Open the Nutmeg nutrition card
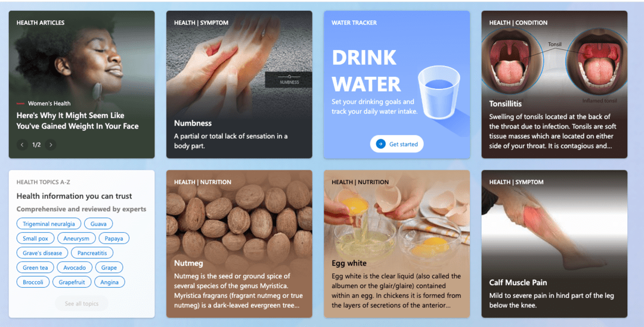The height and width of the screenshot is (327, 644). tap(239, 244)
